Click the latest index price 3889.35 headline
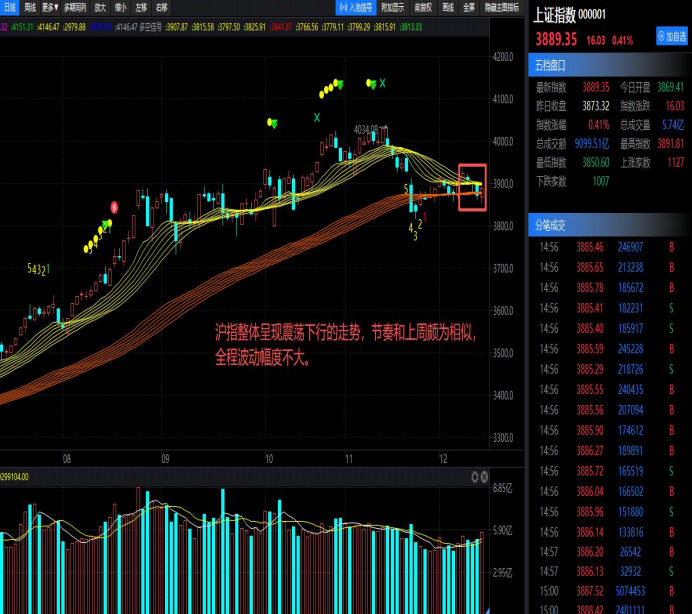This screenshot has width=692, height=614. pos(556,39)
